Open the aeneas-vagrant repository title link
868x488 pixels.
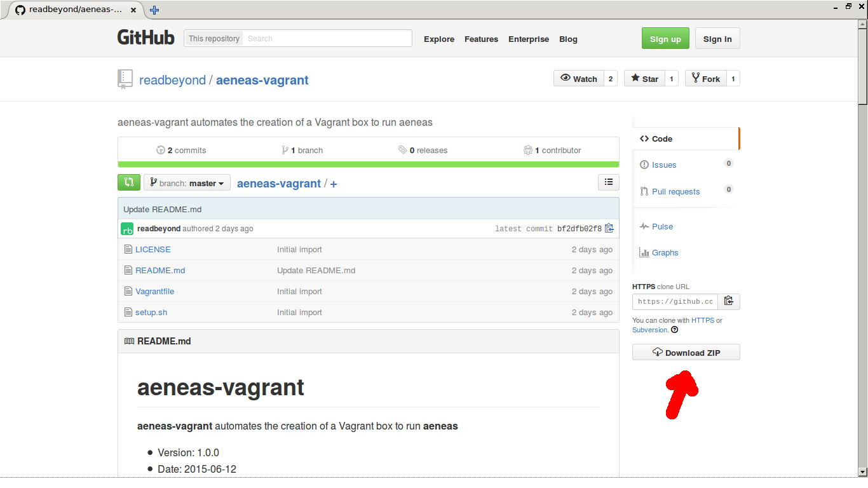(x=262, y=80)
